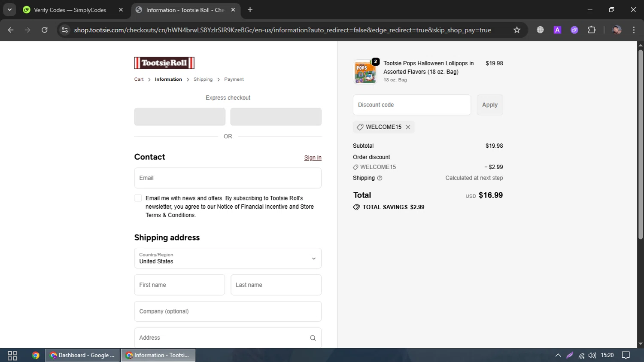Focus the Last name field
Viewport: 644px width, 362px height.
pyautogui.click(x=276, y=285)
